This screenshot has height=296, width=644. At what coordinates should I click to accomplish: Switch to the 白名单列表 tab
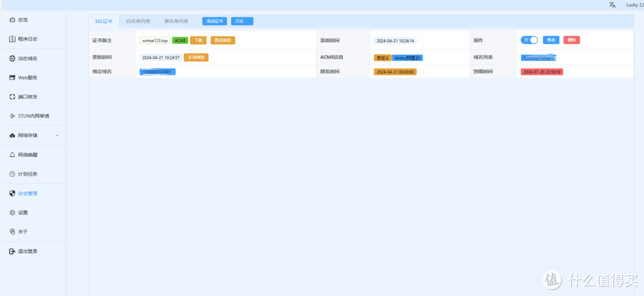[138, 21]
